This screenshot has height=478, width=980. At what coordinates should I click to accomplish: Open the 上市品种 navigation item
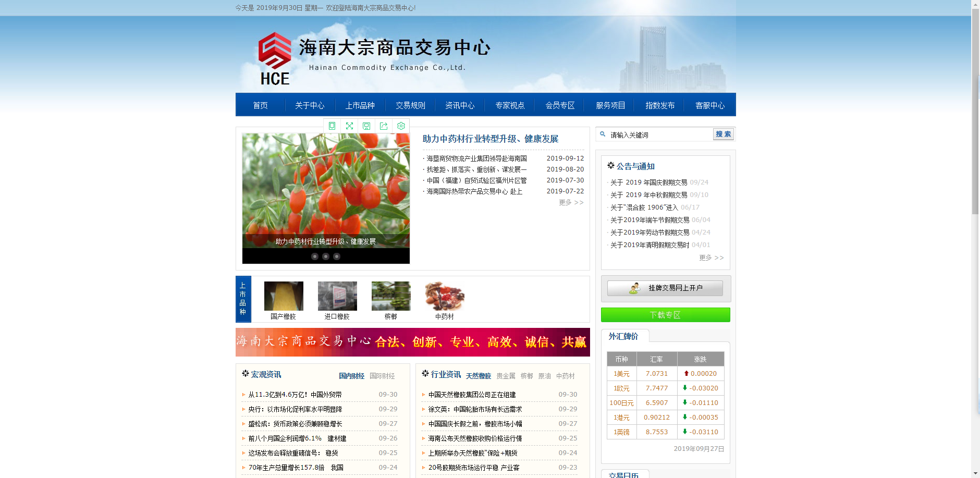(360, 105)
